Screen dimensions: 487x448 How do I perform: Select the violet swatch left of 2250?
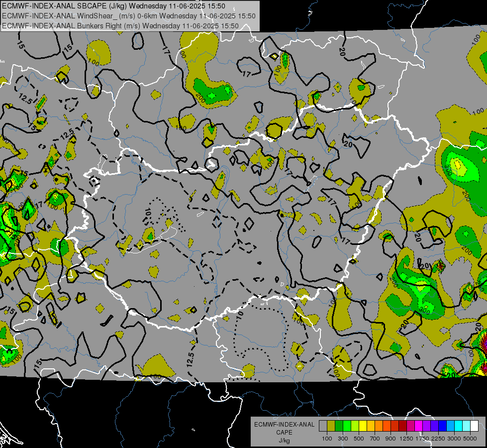coord(434,426)
